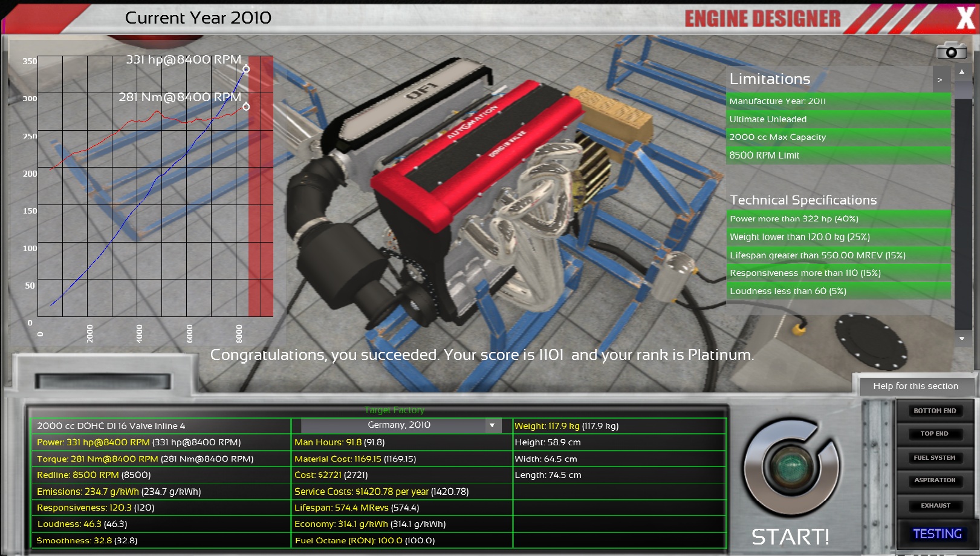This screenshot has height=556, width=980.
Task: Click the Economy: 314.1 g/kWh cell
Action: 402,524
